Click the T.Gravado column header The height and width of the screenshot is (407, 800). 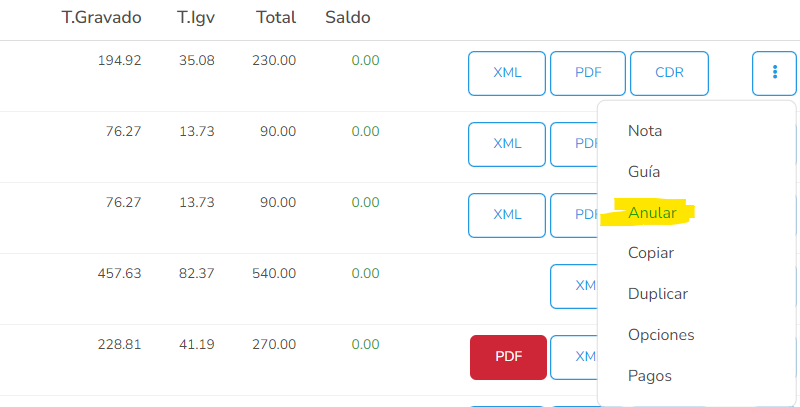point(102,17)
